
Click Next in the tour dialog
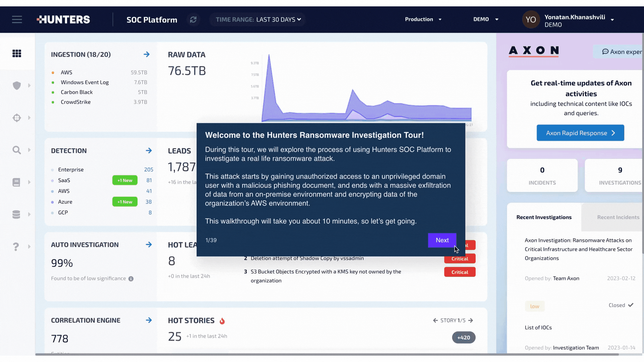[x=442, y=240]
